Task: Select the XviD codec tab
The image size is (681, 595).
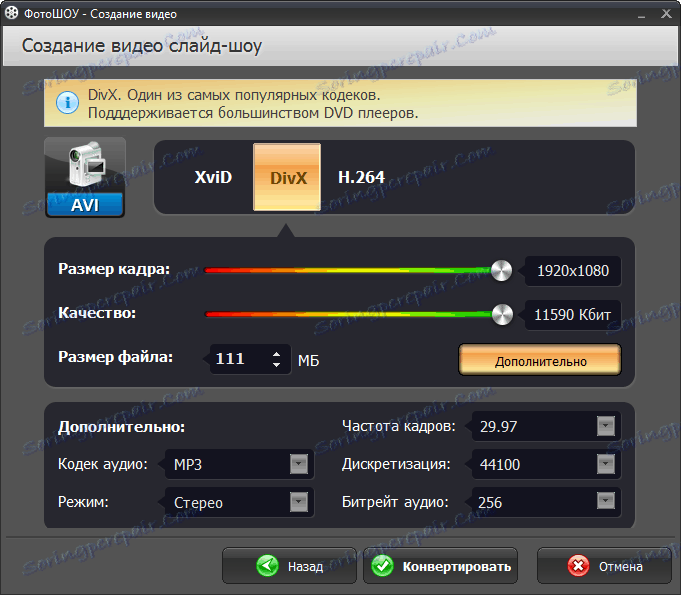Action: (x=213, y=177)
